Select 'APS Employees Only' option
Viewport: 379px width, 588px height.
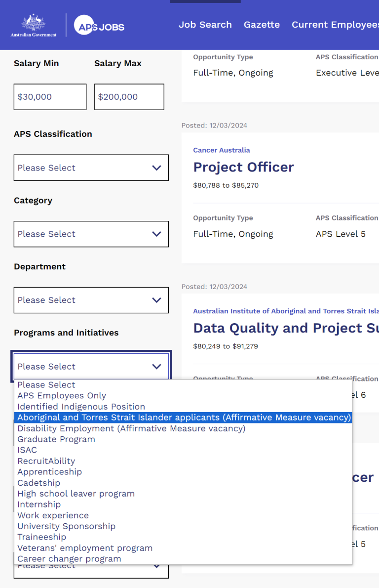pyautogui.click(x=183, y=396)
